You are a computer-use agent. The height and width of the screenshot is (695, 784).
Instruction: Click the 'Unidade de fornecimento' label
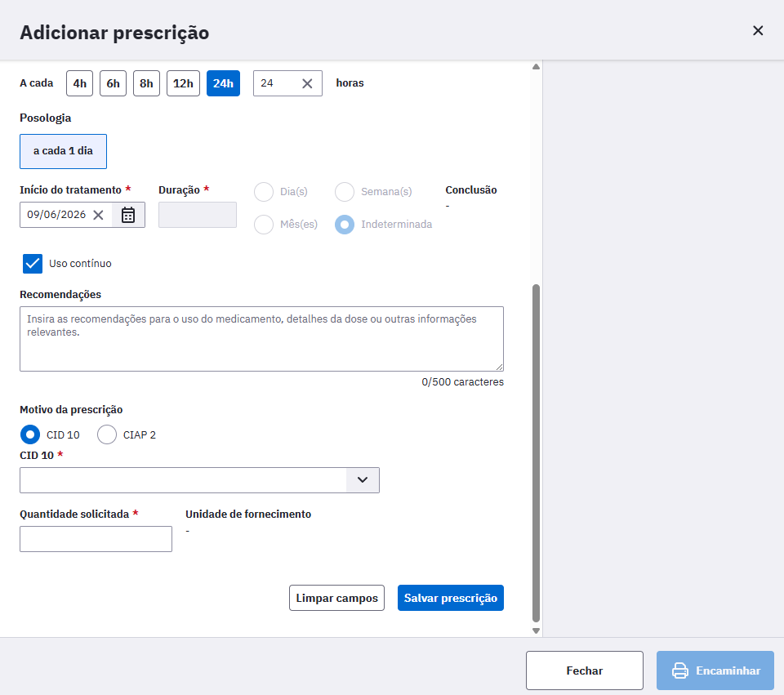click(248, 514)
